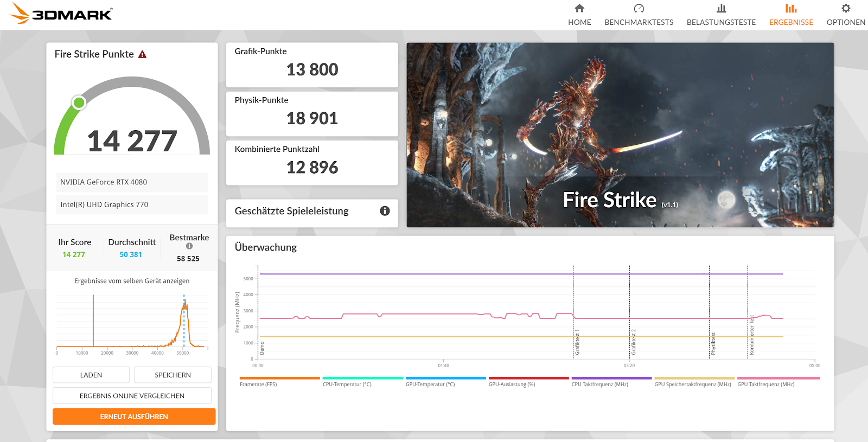Click Physiktest marker in chart
The width and height of the screenshot is (868, 442).
point(713,344)
